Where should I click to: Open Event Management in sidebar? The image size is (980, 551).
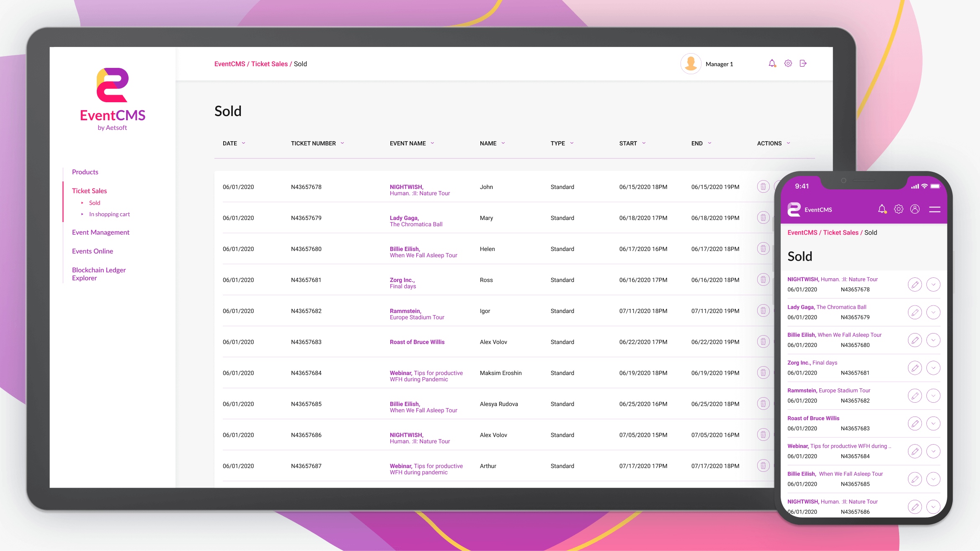(x=101, y=232)
